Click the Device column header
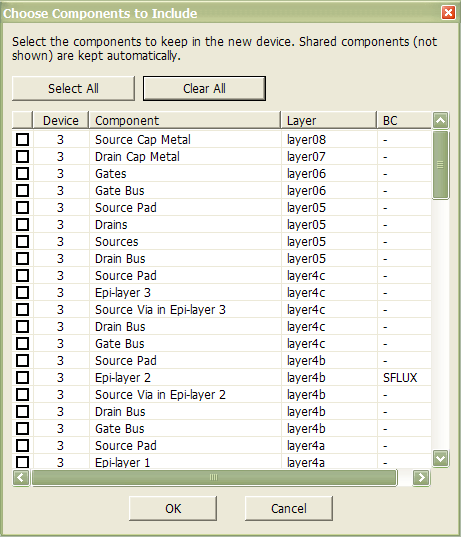This screenshot has height=537, width=461. click(x=61, y=120)
